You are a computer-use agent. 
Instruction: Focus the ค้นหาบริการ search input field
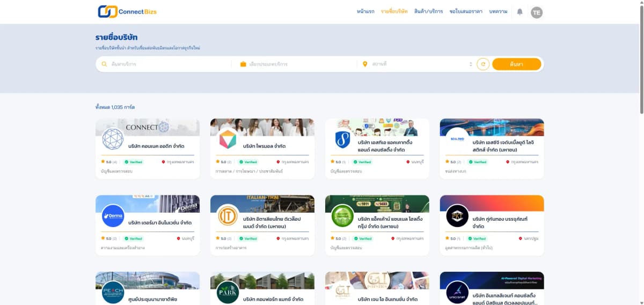pyautogui.click(x=169, y=64)
